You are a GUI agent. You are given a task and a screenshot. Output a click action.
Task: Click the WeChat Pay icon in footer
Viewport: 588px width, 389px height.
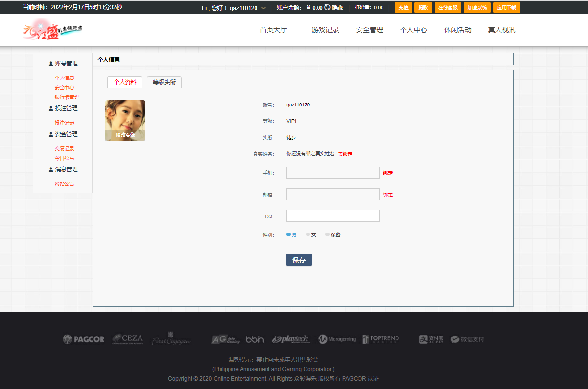pos(467,339)
